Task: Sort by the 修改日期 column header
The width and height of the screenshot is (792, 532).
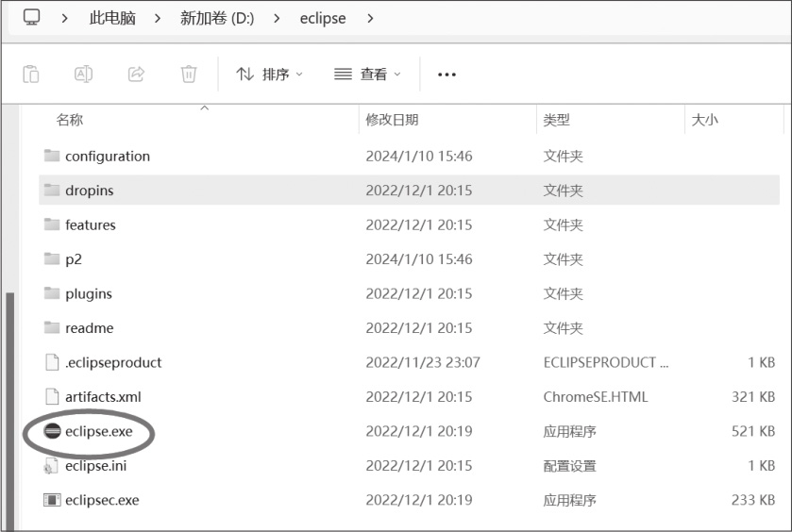Action: pos(392,120)
